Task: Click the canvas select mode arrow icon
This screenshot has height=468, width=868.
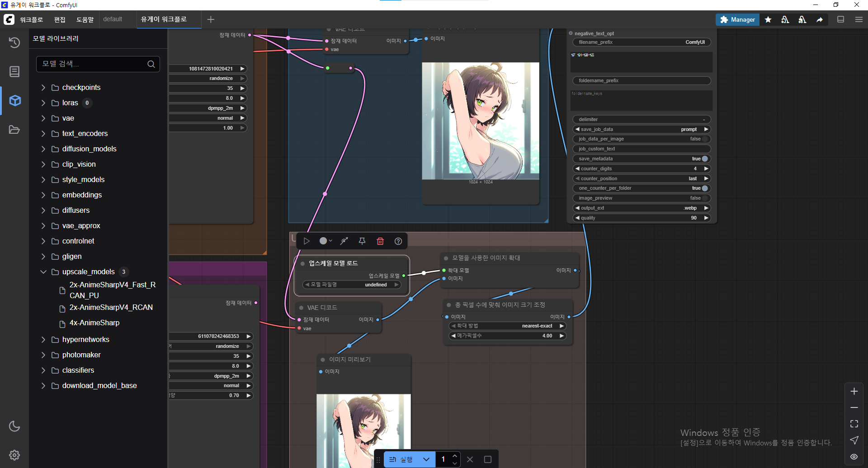Action: tap(854, 440)
